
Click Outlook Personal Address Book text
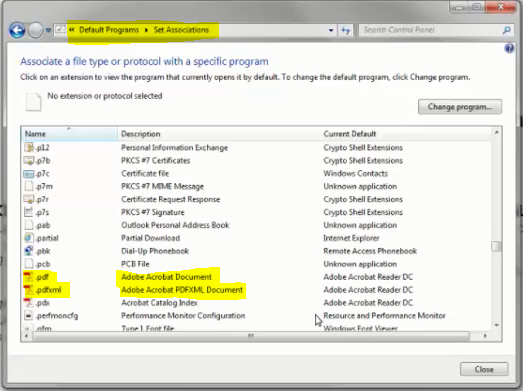(175, 225)
